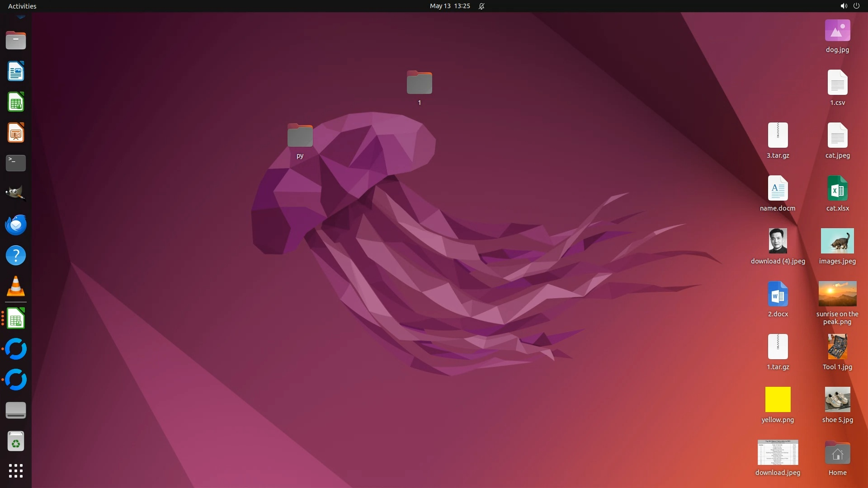Open the clock and calendar menu
This screenshot has width=868, height=488.
449,6
